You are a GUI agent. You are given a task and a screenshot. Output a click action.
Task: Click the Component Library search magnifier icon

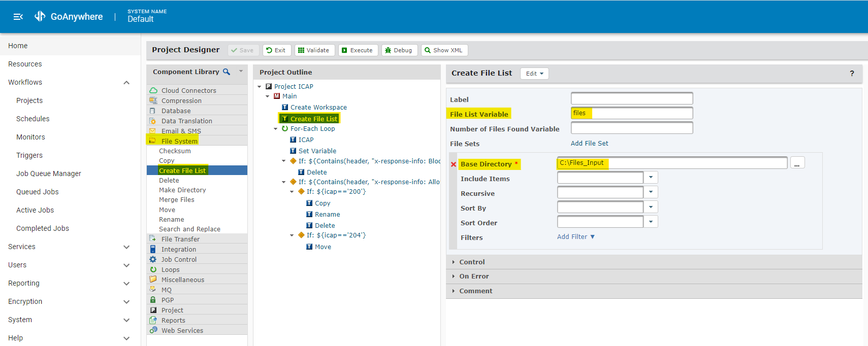pyautogui.click(x=227, y=72)
